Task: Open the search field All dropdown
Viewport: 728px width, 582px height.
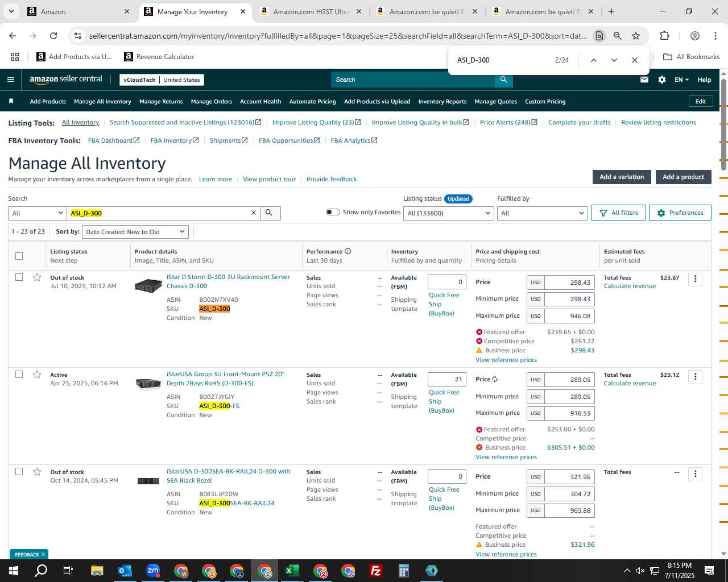Action: pyautogui.click(x=38, y=213)
